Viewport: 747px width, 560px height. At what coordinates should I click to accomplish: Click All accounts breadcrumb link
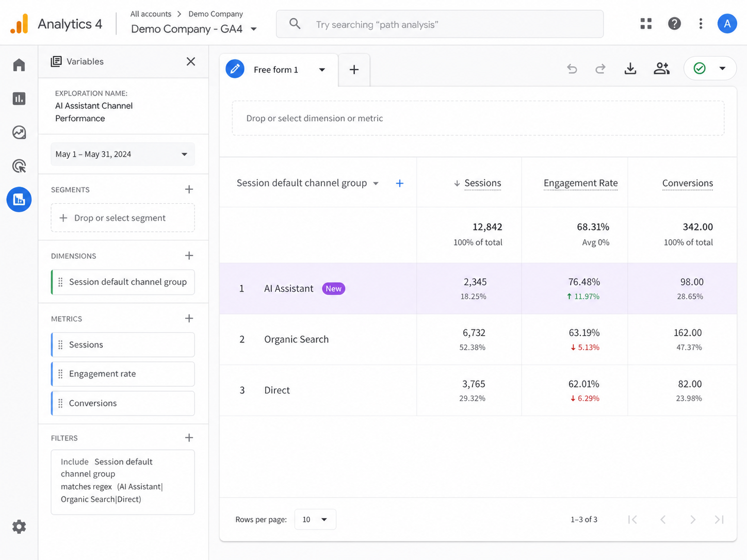coord(151,14)
